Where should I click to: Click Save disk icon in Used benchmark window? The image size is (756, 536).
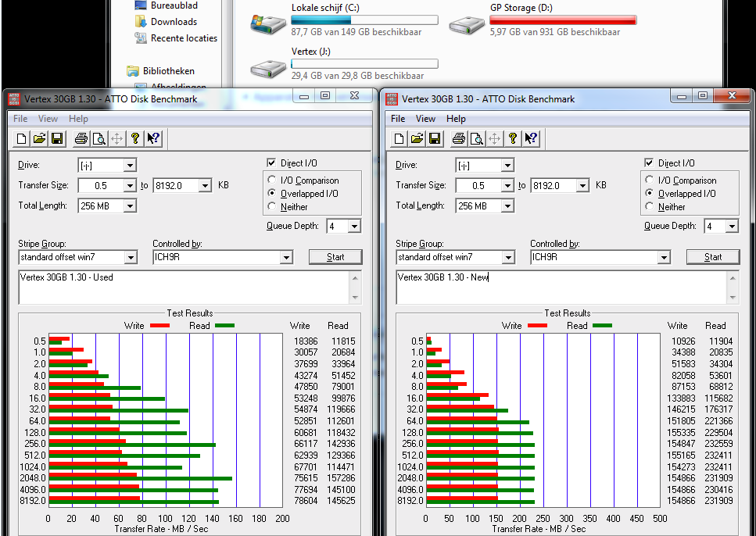click(x=57, y=139)
